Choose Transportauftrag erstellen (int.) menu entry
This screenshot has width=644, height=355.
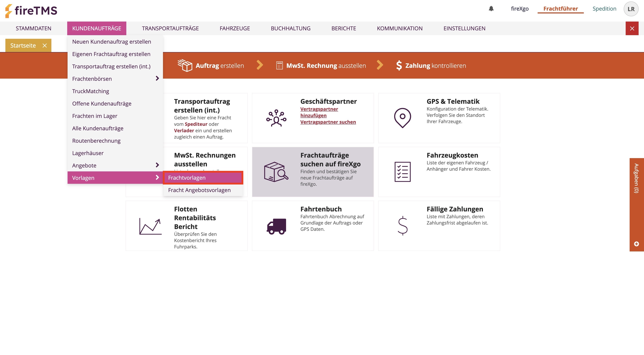click(115, 66)
